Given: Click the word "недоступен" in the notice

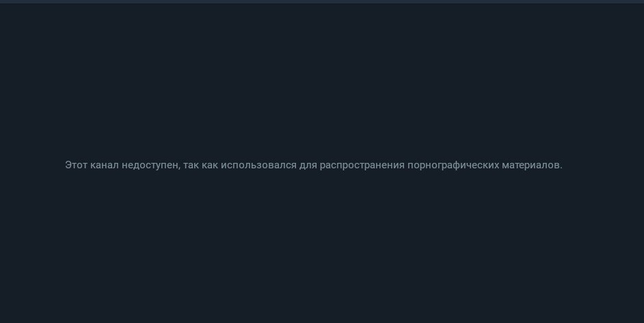Looking at the screenshot, I should pyautogui.click(x=150, y=166).
